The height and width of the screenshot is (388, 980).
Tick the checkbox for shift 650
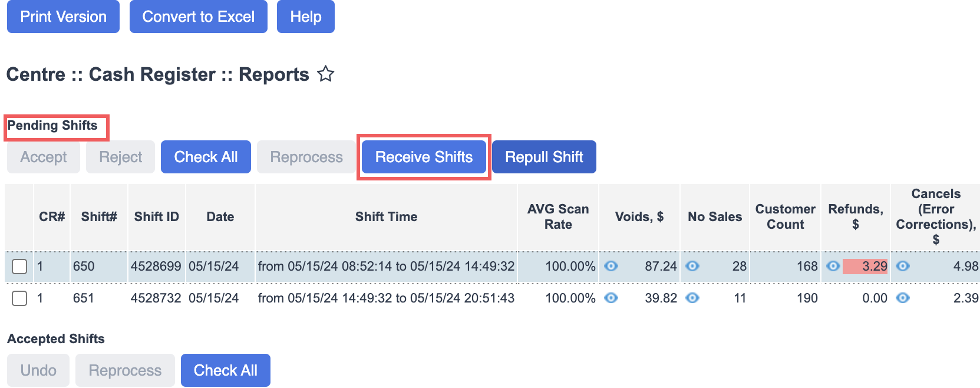[19, 267]
